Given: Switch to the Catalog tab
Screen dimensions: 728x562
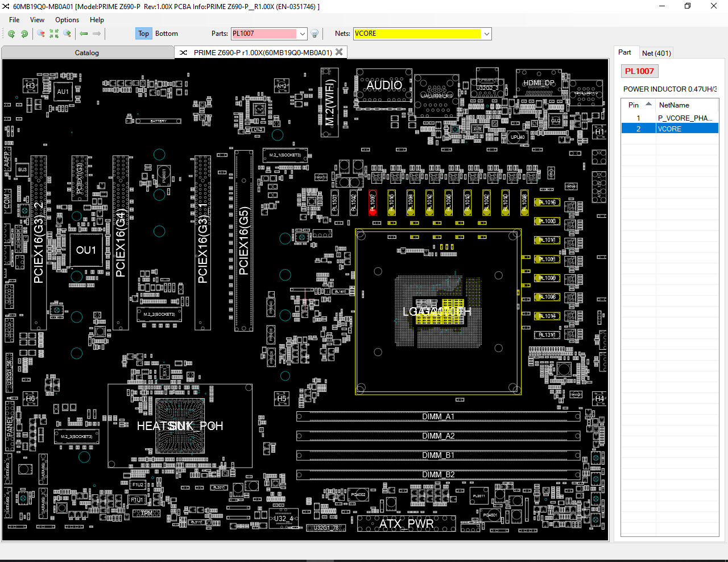Looking at the screenshot, I should pos(87,52).
